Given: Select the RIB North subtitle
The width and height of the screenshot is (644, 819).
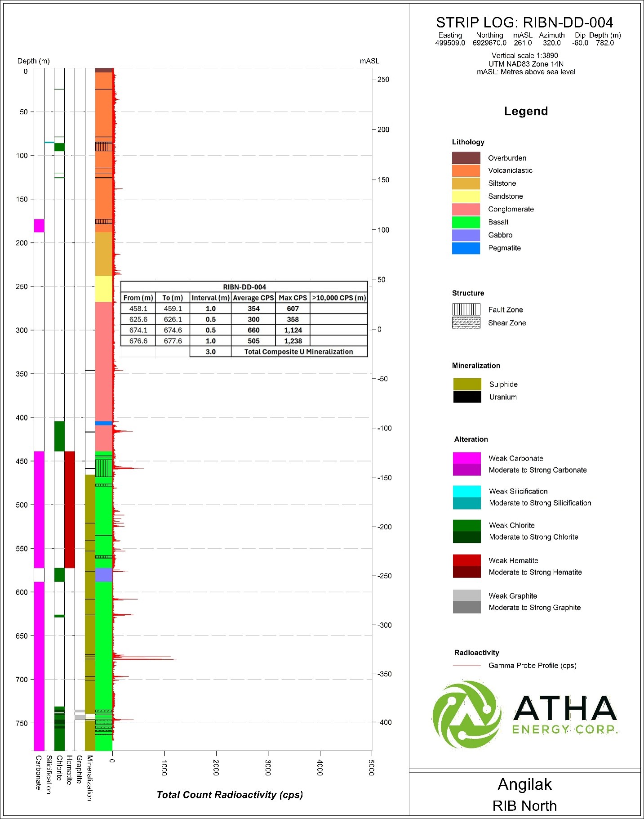Looking at the screenshot, I should click(524, 806).
